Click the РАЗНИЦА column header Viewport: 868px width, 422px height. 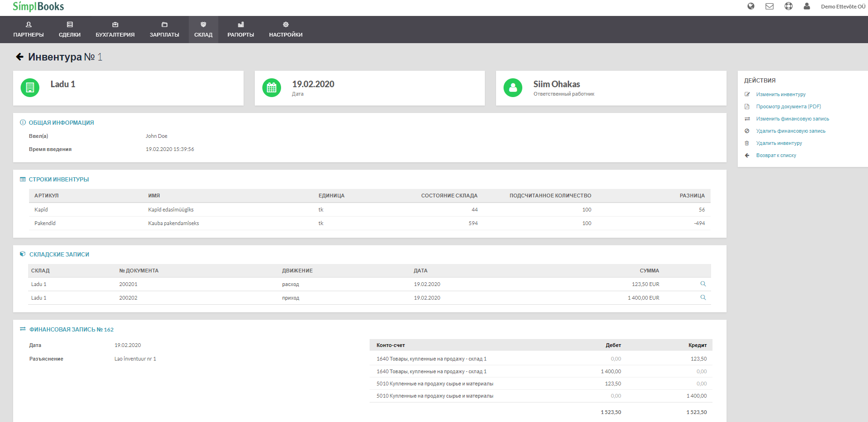(x=692, y=196)
